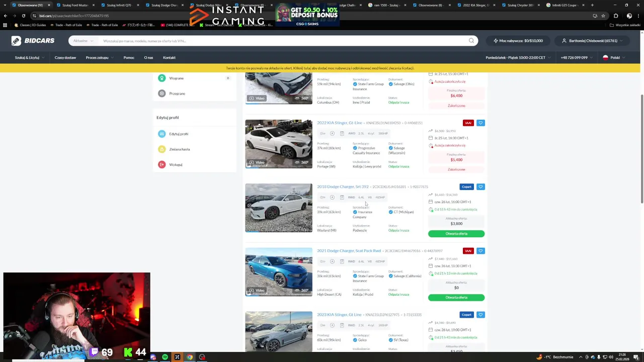Click Edytuj profil icon in sidebar

pyautogui.click(x=162, y=134)
